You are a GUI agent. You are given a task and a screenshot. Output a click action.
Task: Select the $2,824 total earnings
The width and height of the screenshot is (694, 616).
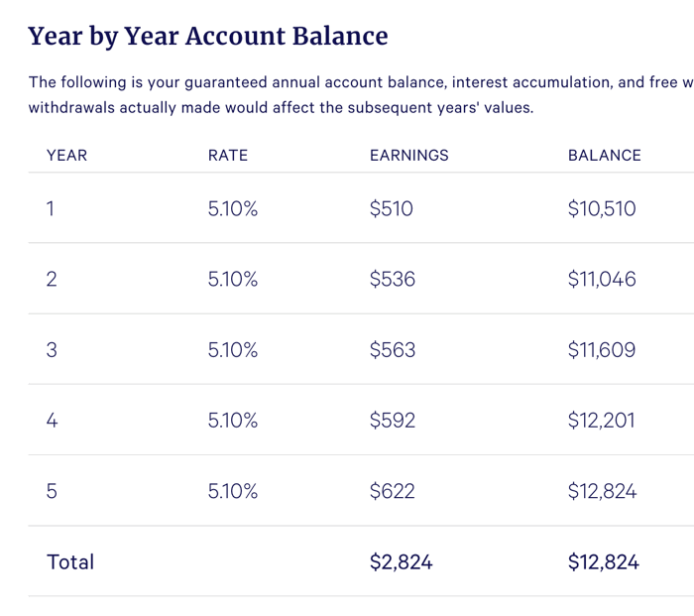tap(401, 562)
